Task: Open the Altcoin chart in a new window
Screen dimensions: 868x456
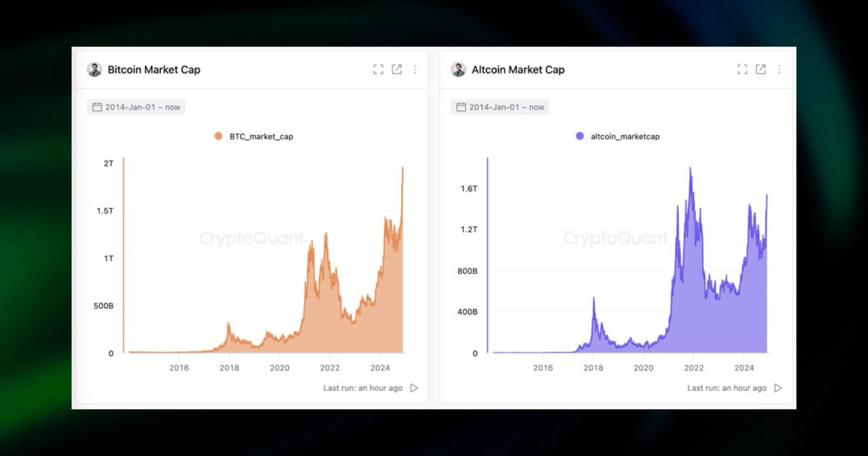Action: (761, 70)
